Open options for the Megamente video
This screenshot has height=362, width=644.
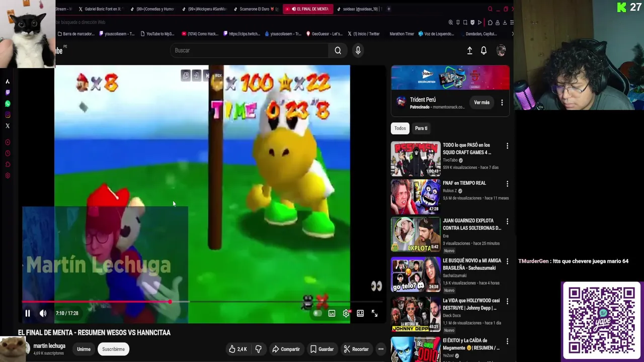coord(507,341)
